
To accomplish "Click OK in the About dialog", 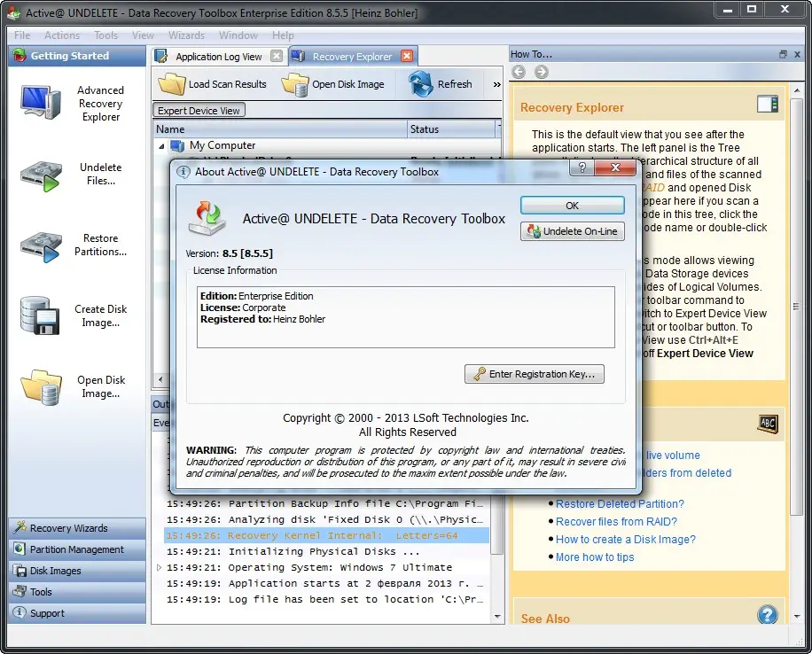I will [573, 206].
